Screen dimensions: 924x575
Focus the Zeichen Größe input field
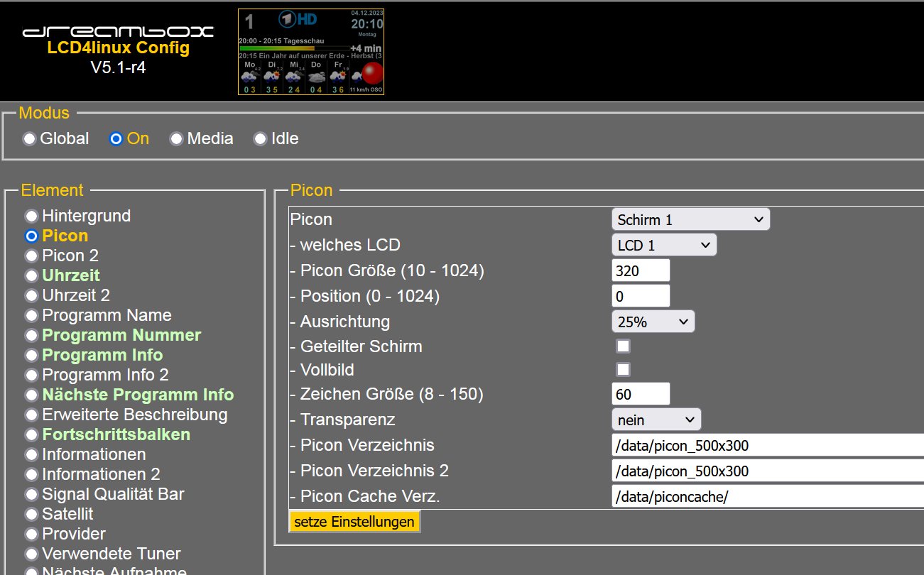point(640,394)
